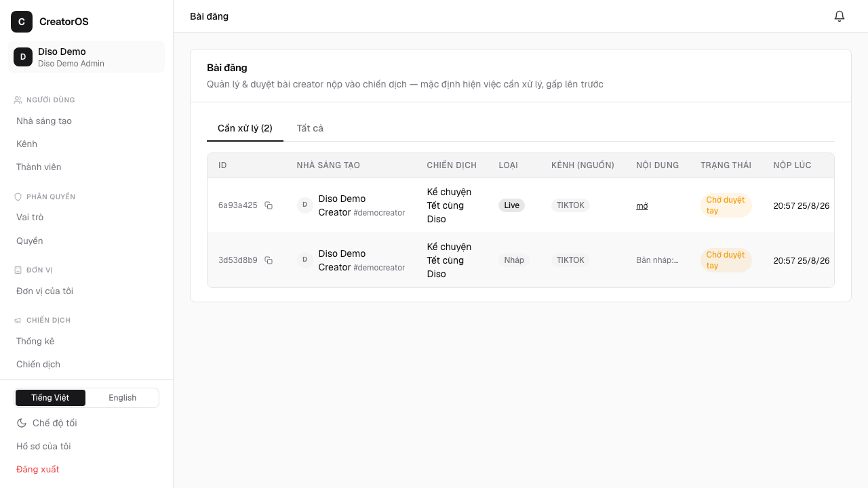Select Tiếng Việt language option
The width and height of the screenshot is (868, 488).
(x=50, y=398)
